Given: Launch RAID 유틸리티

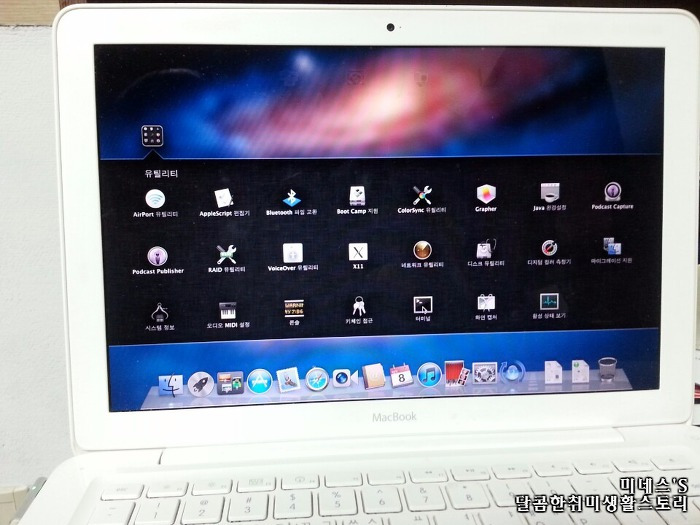Looking at the screenshot, I should [226, 254].
